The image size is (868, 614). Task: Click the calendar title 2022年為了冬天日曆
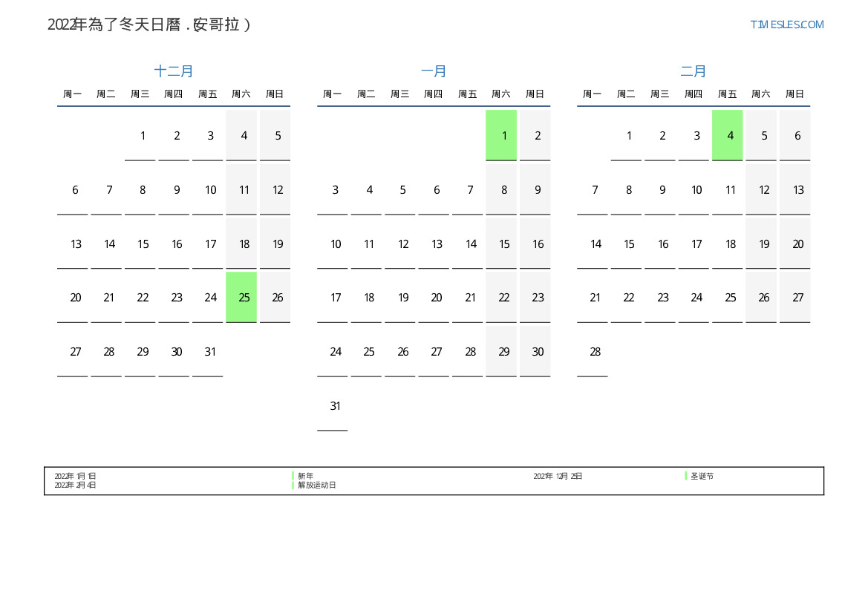(114, 25)
